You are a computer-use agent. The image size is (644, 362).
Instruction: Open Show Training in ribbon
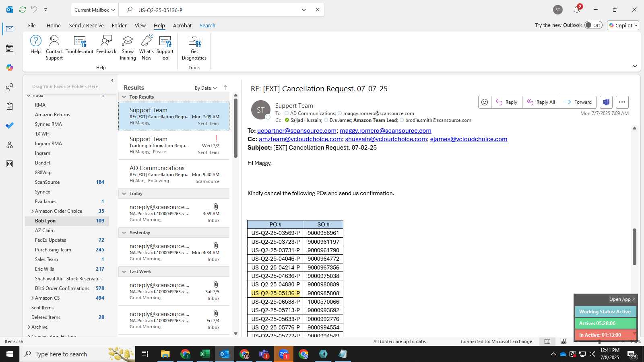coord(128,47)
